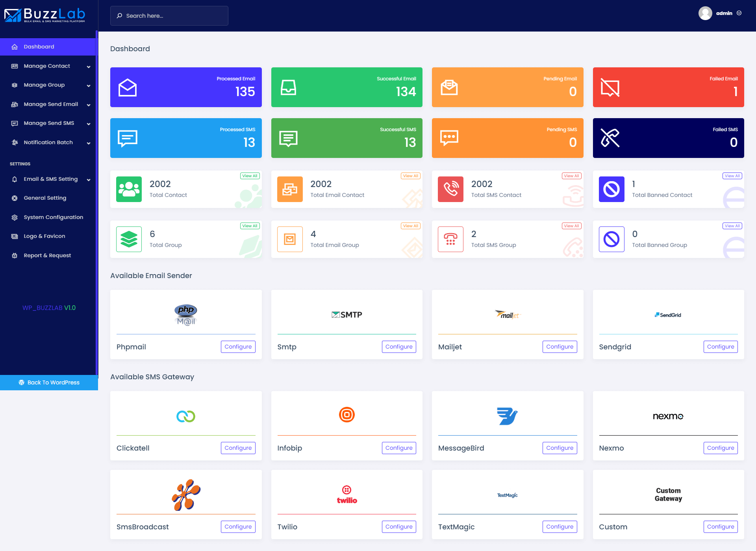Click the BuzzLab logo
The image size is (756, 551).
click(x=45, y=15)
